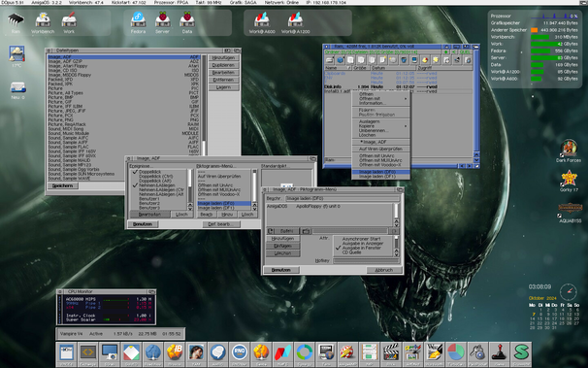The height and width of the screenshot is (368, 588).
Task: Click the blue bucket icon in lister toolbar
Action: [404, 60]
